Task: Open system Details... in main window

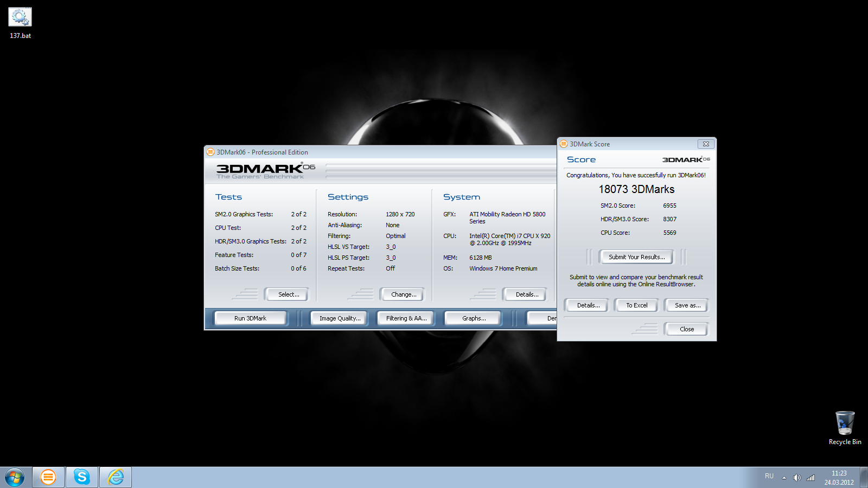Action: coord(525,294)
